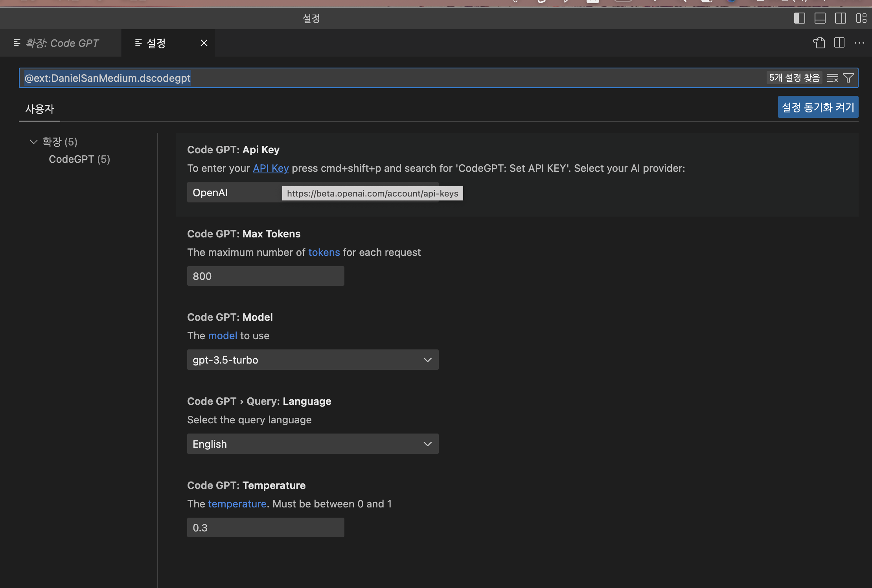Split the editor to the right
This screenshot has height=588, width=872.
(839, 43)
